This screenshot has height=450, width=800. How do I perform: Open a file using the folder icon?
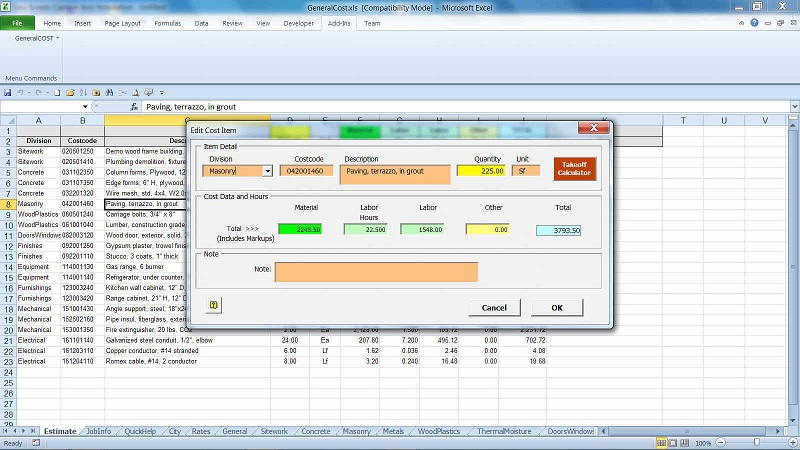[x=70, y=92]
